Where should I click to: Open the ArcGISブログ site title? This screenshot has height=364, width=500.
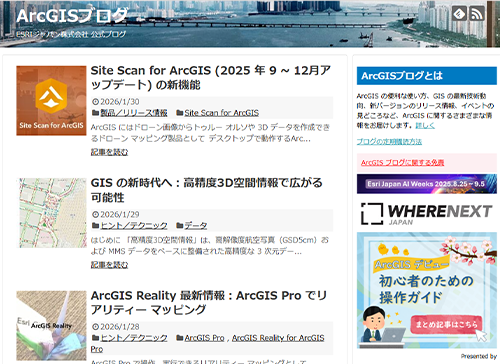pos(72,16)
